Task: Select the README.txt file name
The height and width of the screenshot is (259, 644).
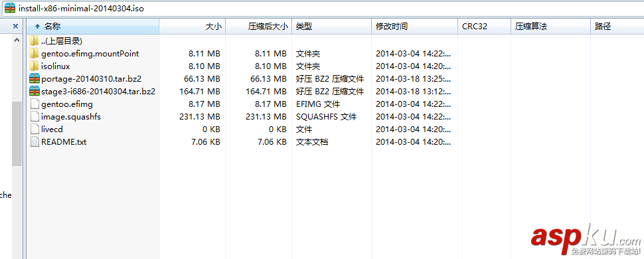Action: point(64,142)
